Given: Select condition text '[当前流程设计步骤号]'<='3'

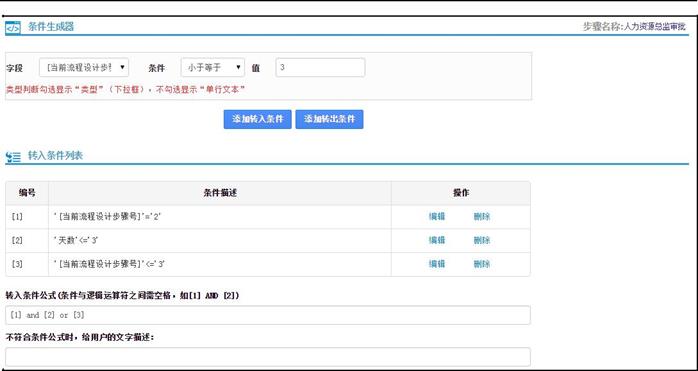Looking at the screenshot, I should [x=109, y=264].
